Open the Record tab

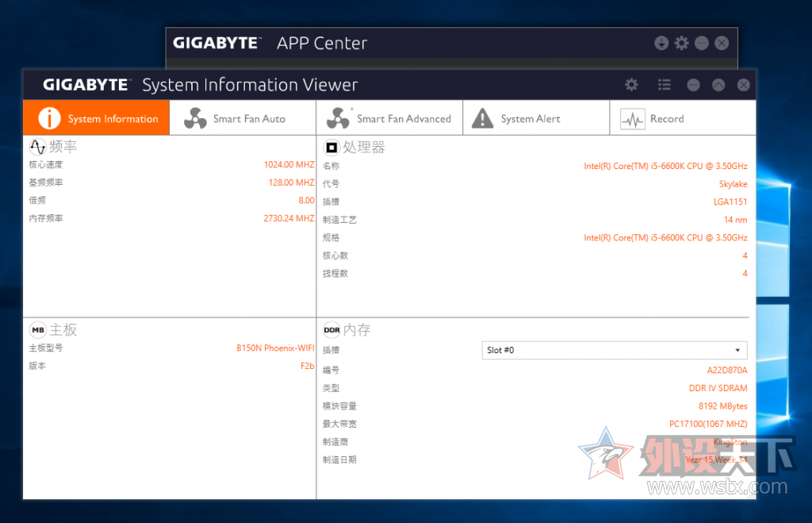[x=683, y=118]
